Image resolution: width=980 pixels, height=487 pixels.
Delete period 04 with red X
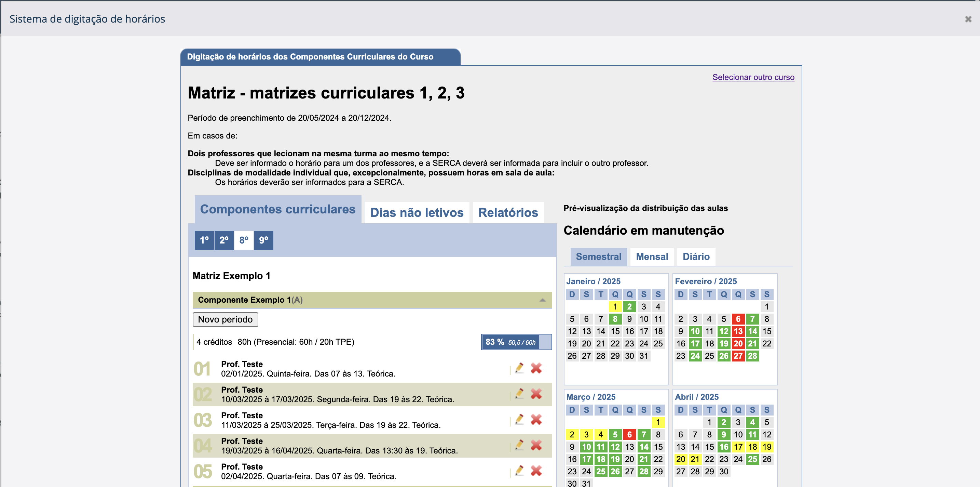(x=536, y=445)
